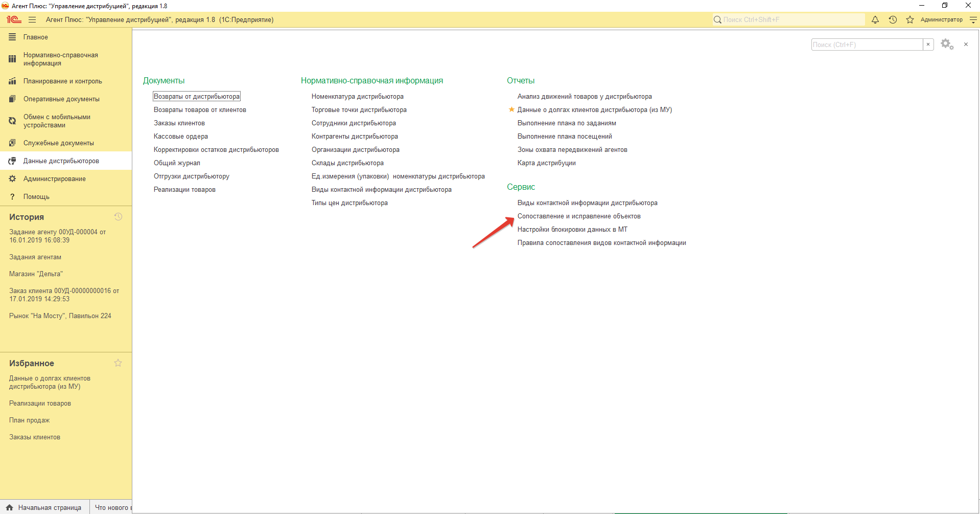Open Заказы клиентов in Документы
The height and width of the screenshot is (514, 980).
(179, 123)
